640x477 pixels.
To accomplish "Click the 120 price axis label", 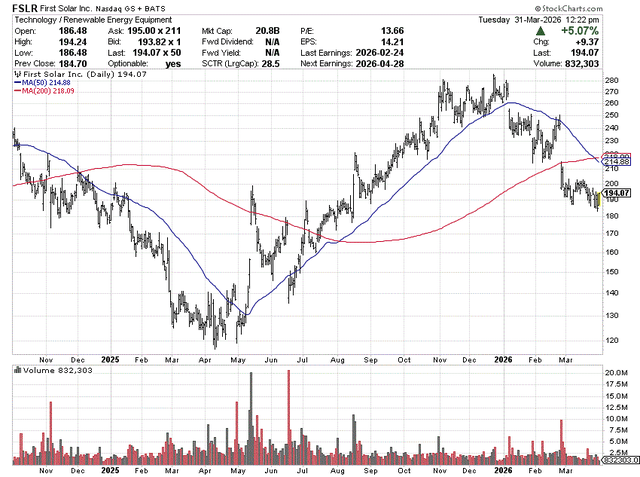I will click(x=611, y=340).
